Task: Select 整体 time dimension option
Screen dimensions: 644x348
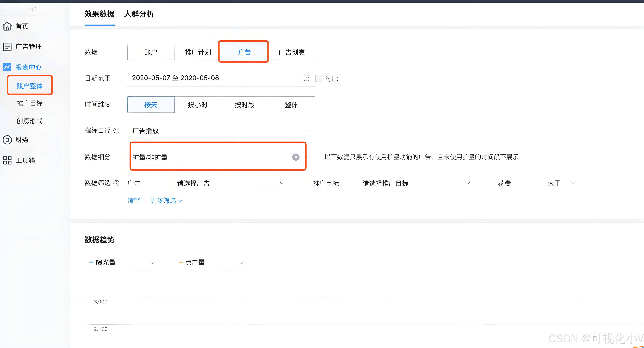Action: 291,105
